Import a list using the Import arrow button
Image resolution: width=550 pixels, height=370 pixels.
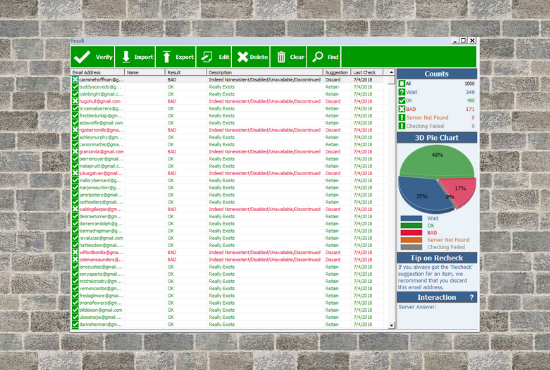pyautogui.click(x=135, y=57)
